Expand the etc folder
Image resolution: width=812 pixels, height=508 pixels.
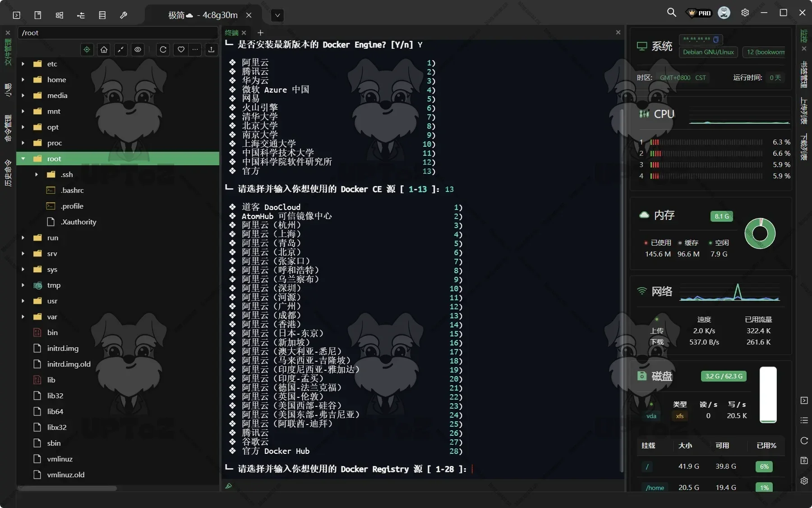[23, 64]
